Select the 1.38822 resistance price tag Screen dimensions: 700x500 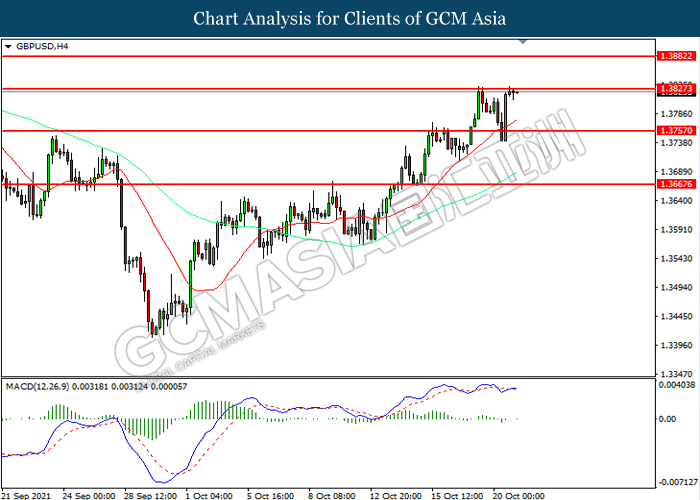pos(676,56)
